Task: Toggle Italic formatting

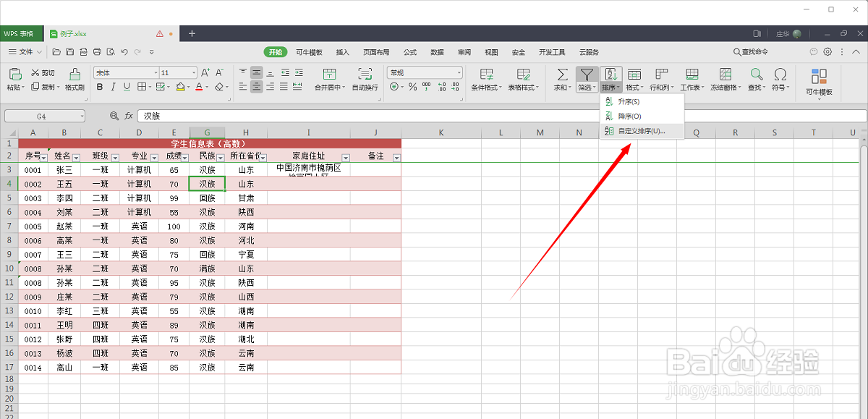Action: pos(114,87)
